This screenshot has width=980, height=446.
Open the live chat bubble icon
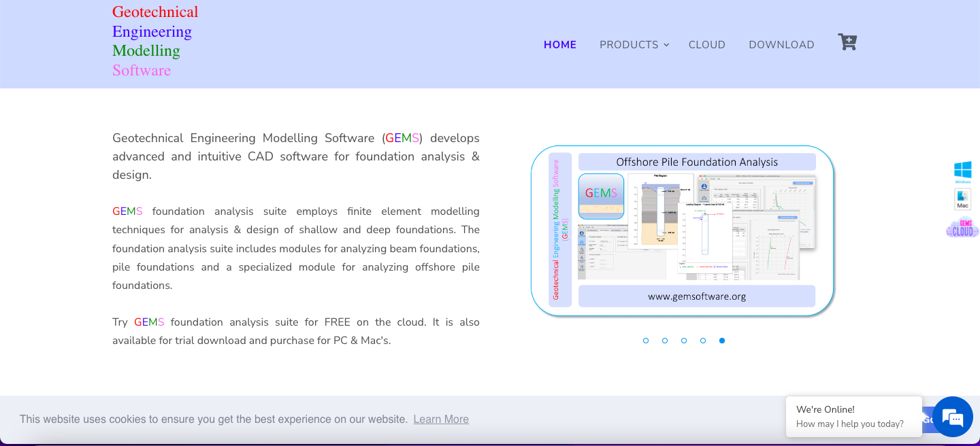pos(953,417)
